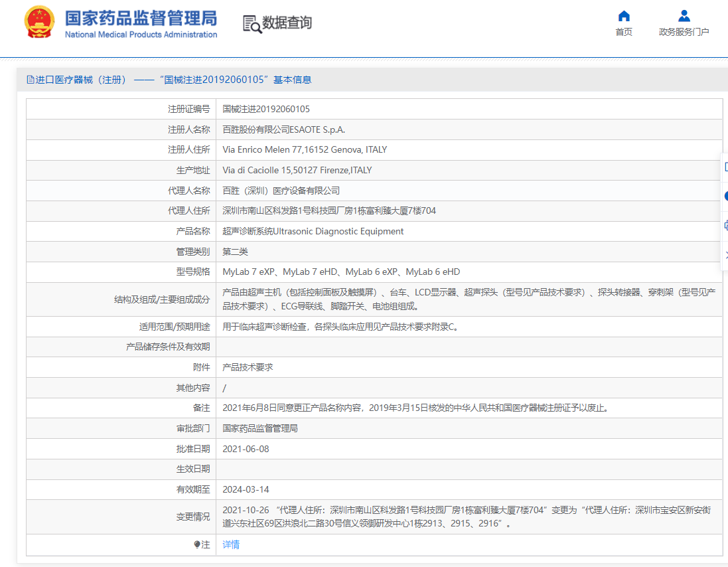This screenshot has height=567, width=728.
Task: Click the National Medical Products Administration subtitle
Action: pyautogui.click(x=141, y=35)
